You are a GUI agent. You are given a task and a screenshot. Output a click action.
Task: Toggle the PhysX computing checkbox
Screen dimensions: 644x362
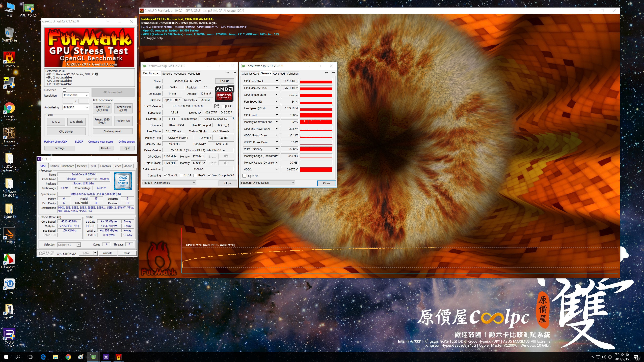pyautogui.click(x=195, y=175)
